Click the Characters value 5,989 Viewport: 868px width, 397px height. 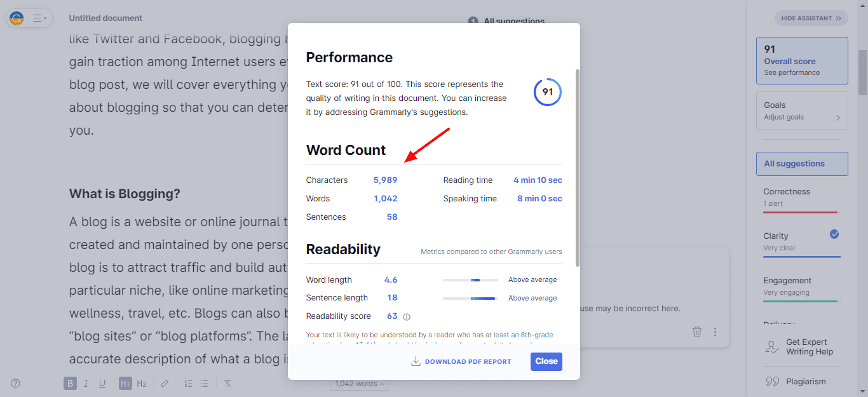pos(385,180)
